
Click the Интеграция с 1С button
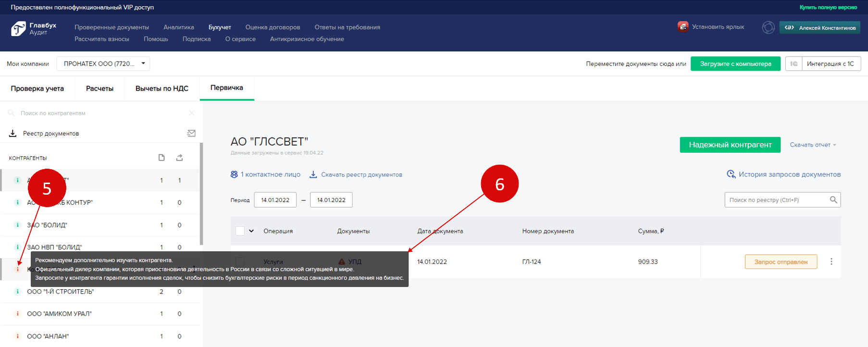pos(831,63)
